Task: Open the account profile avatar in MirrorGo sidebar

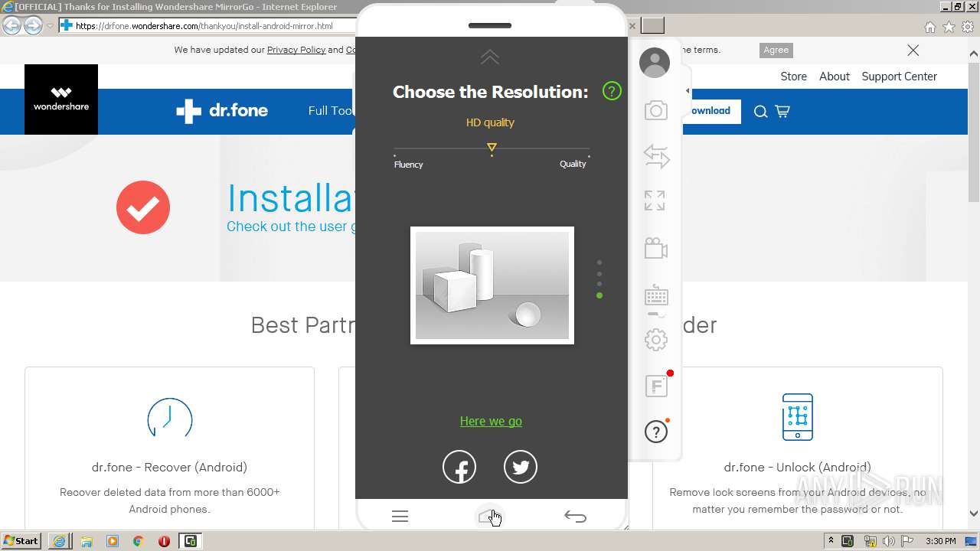Action: (x=655, y=63)
